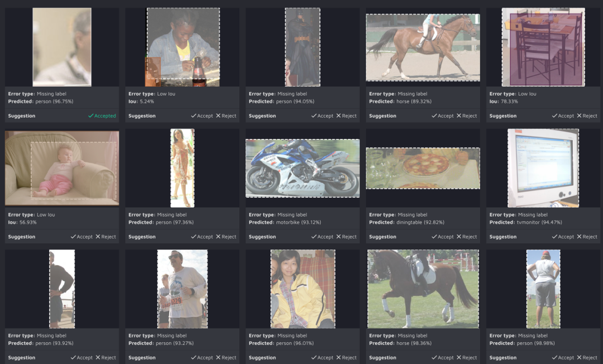Accept the diningtable 92.82% suggestion
The width and height of the screenshot is (603, 364).
443,237
